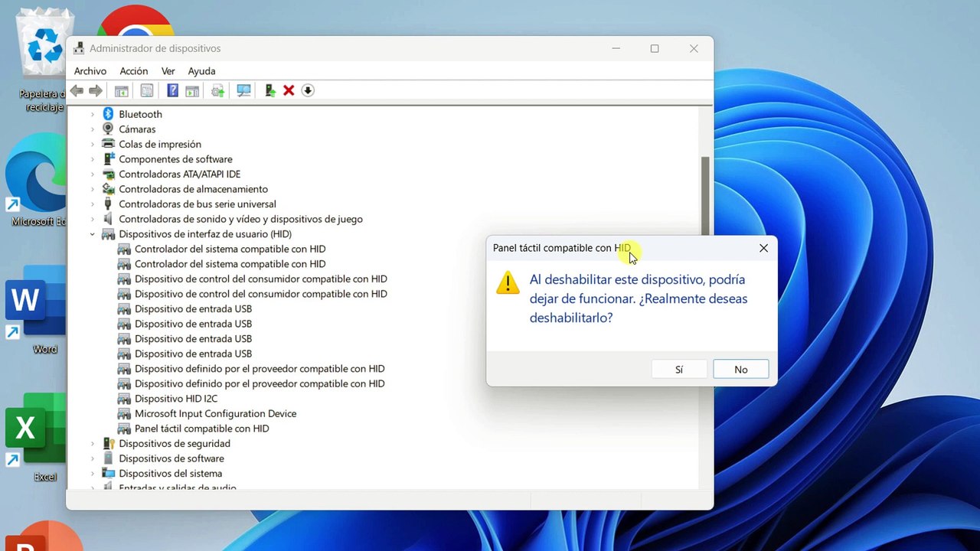Image resolution: width=980 pixels, height=551 pixels.
Task: Collapse Dispositivos de interfaz de usuario (HID)
Action: coord(93,234)
